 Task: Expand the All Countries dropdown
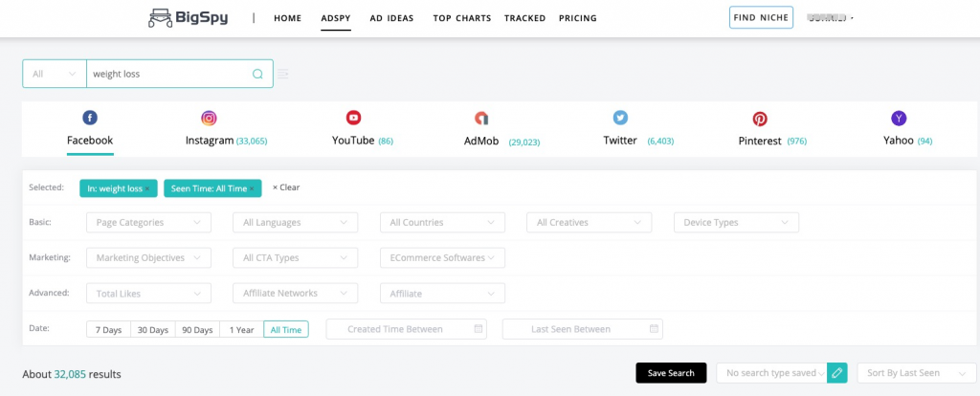tap(442, 222)
